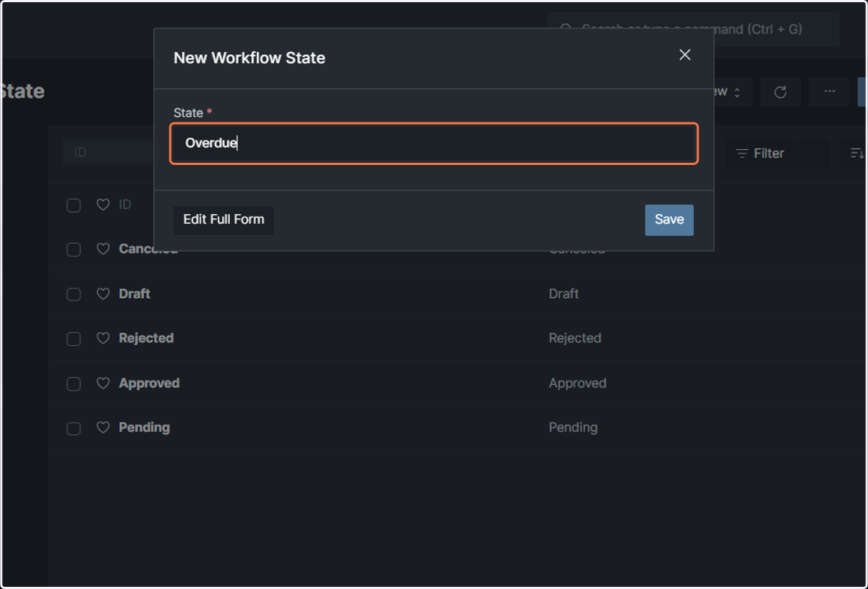Click the ID filter input field
This screenshot has width=868, height=589.
pyautogui.click(x=109, y=153)
